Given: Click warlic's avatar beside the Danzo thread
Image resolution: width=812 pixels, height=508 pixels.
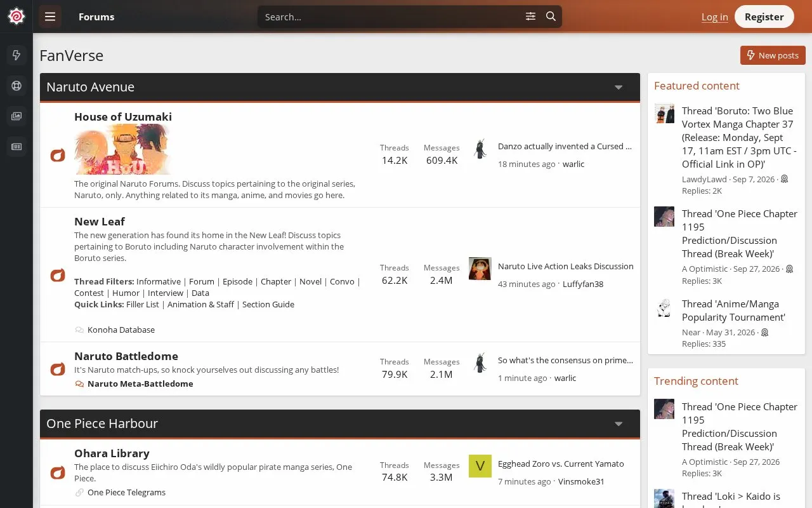Looking at the screenshot, I should tap(480, 149).
